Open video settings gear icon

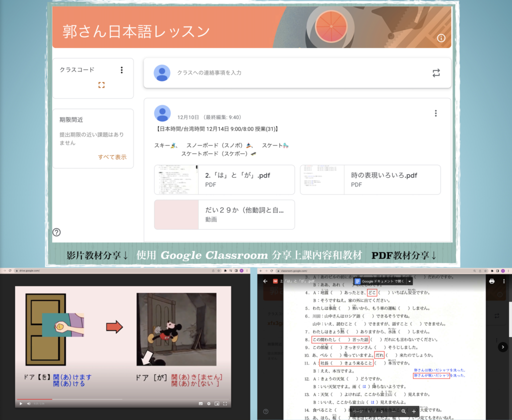click(209, 403)
